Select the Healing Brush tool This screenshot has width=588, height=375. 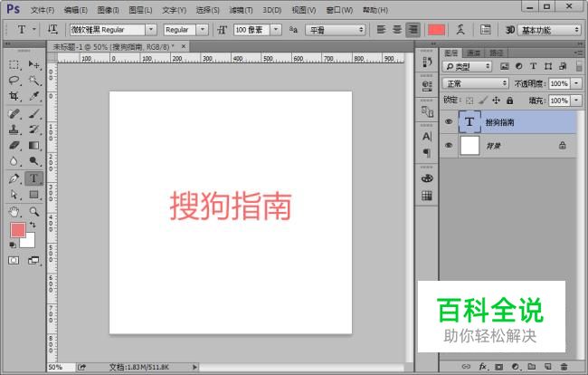(14, 113)
